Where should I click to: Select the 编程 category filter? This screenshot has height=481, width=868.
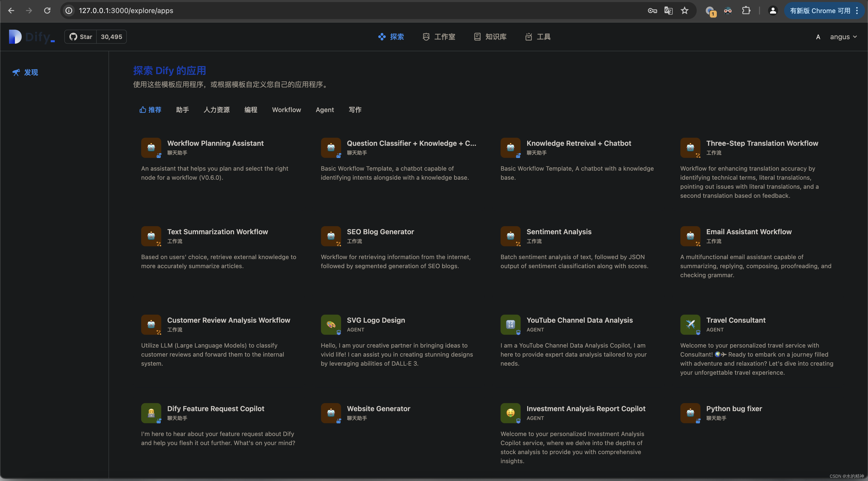coord(251,110)
